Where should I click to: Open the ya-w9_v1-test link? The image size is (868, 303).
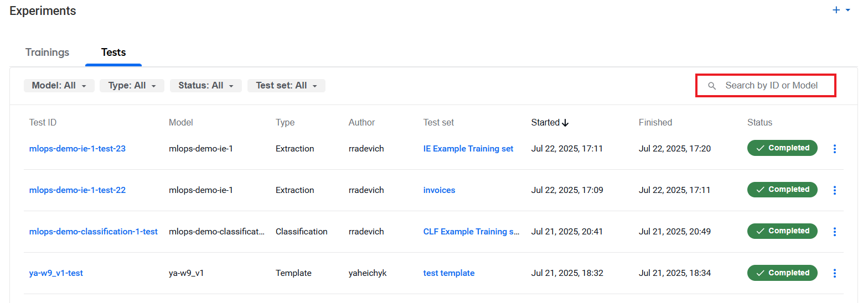point(56,273)
